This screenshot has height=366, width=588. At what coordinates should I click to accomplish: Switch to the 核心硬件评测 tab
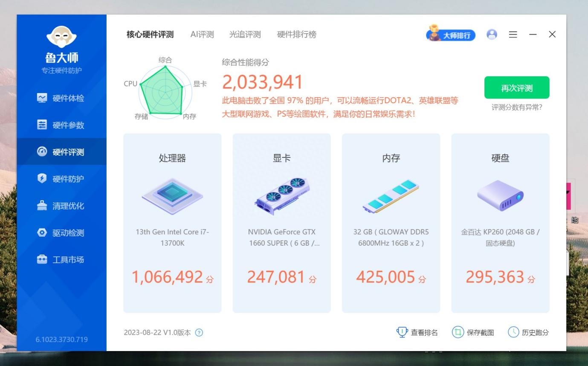[x=150, y=35]
